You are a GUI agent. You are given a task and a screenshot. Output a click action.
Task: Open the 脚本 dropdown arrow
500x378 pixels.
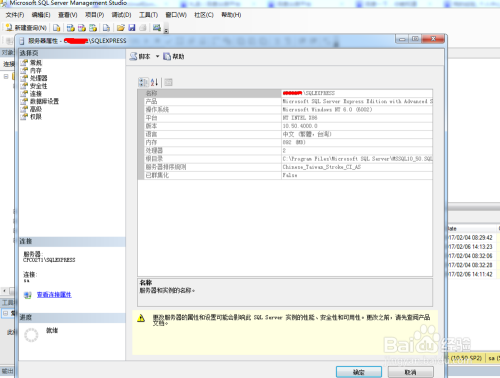[x=157, y=56]
